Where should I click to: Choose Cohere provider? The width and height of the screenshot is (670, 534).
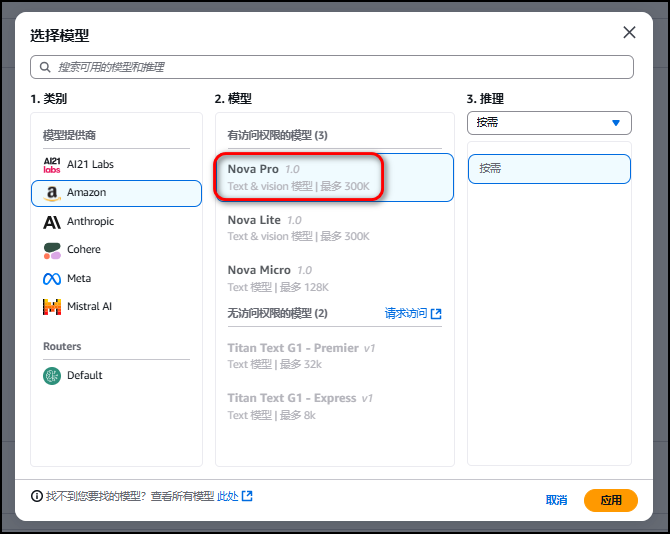pos(116,250)
